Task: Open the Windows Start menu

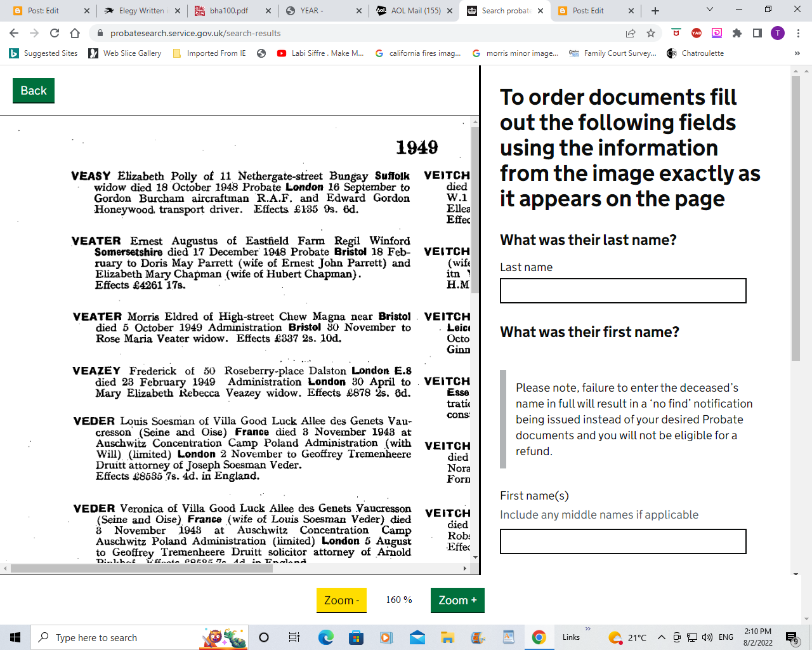Action: click(15, 637)
